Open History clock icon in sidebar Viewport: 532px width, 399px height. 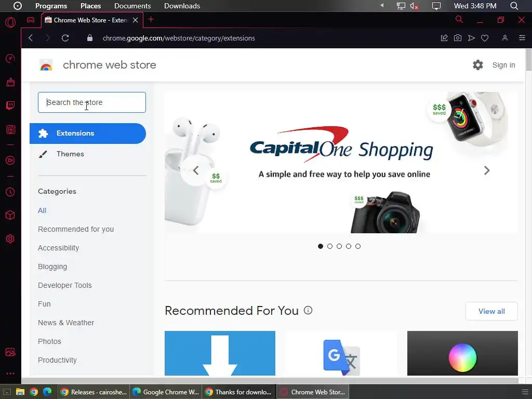(10, 192)
